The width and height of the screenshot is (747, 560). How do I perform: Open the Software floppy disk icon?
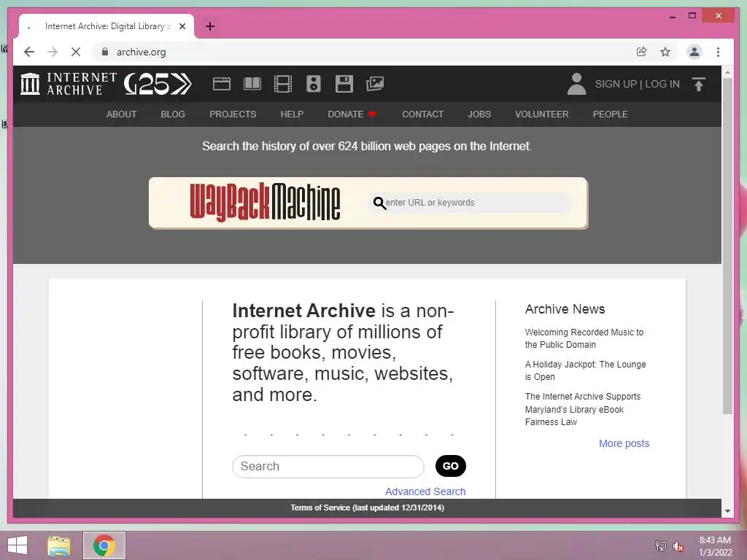(x=344, y=84)
